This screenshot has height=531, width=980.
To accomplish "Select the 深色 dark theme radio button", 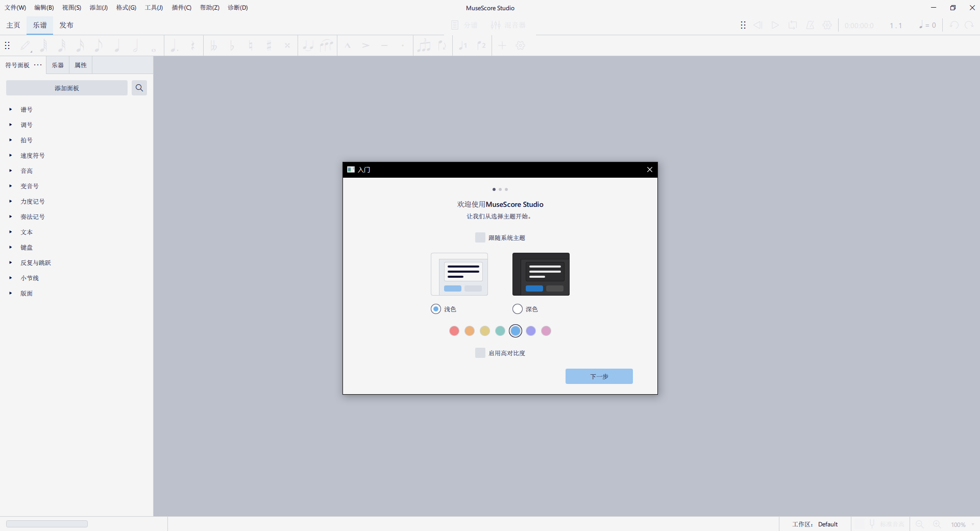I will [518, 309].
